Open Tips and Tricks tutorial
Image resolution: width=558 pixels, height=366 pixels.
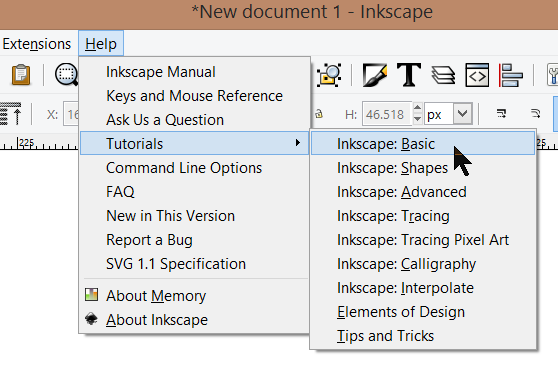[x=423, y=336]
